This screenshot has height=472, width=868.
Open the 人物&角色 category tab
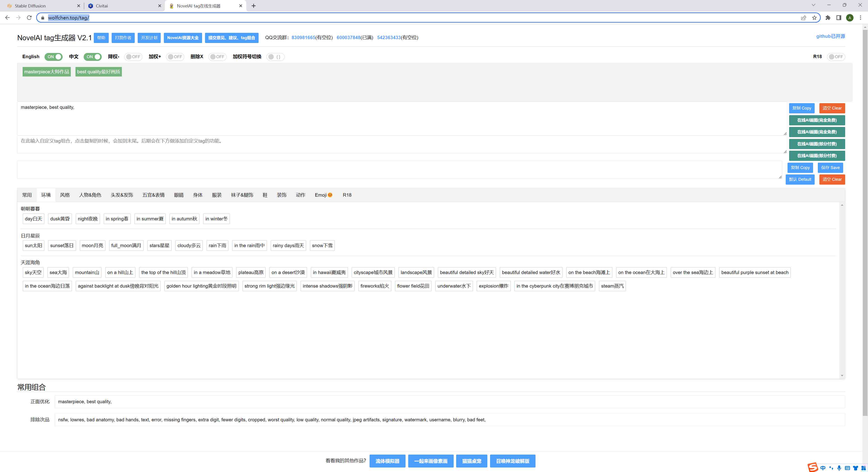tap(90, 195)
